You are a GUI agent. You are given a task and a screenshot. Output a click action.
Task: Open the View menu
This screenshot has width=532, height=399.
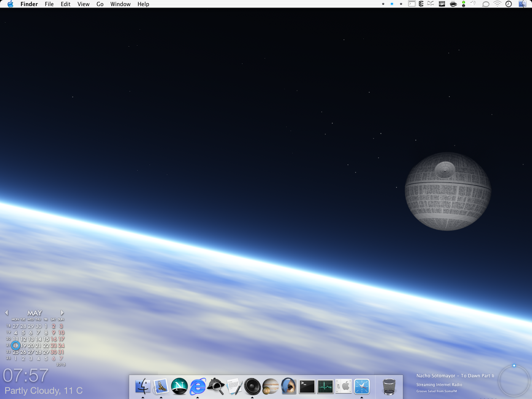pyautogui.click(x=84, y=4)
